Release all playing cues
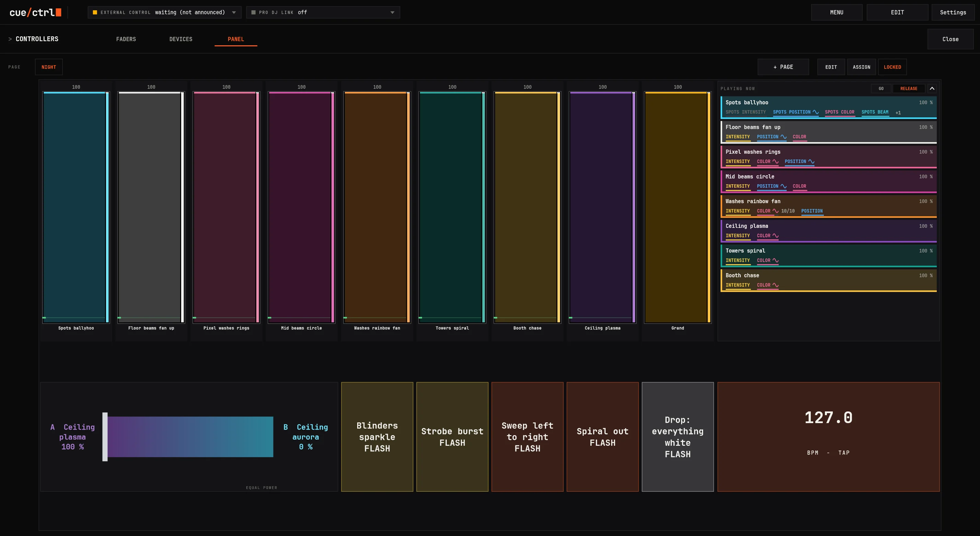Image resolution: width=980 pixels, height=536 pixels. tap(909, 89)
